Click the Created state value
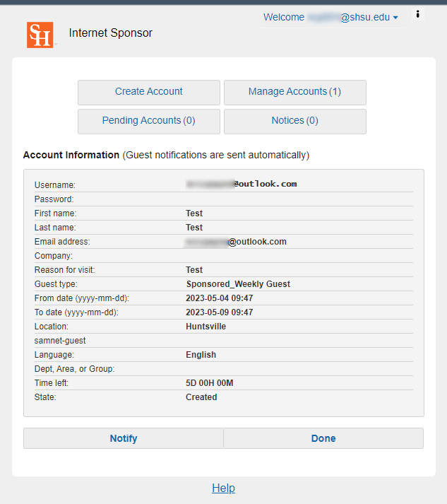The image size is (447, 504). pyautogui.click(x=201, y=397)
